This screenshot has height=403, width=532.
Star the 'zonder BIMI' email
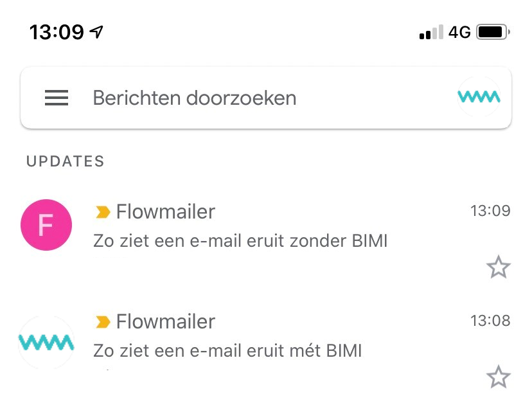click(x=498, y=267)
